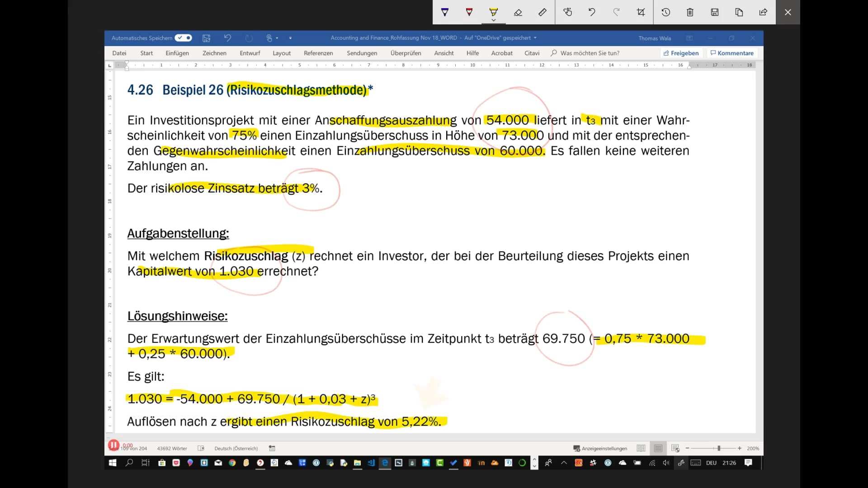This screenshot has height=488, width=868.
Task: Share the annotated snip
Action: (764, 12)
